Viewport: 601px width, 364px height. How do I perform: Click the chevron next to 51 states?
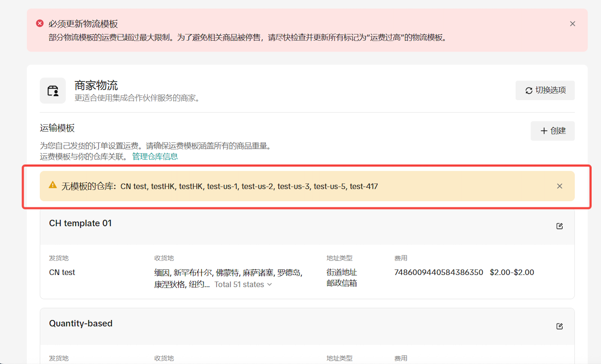pyautogui.click(x=270, y=284)
